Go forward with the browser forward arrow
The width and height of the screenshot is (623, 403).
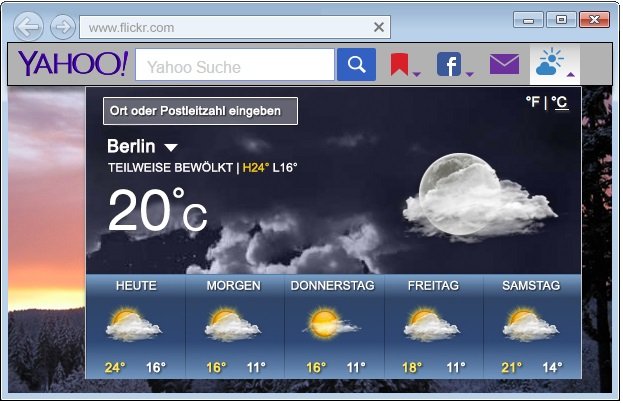coord(63,27)
